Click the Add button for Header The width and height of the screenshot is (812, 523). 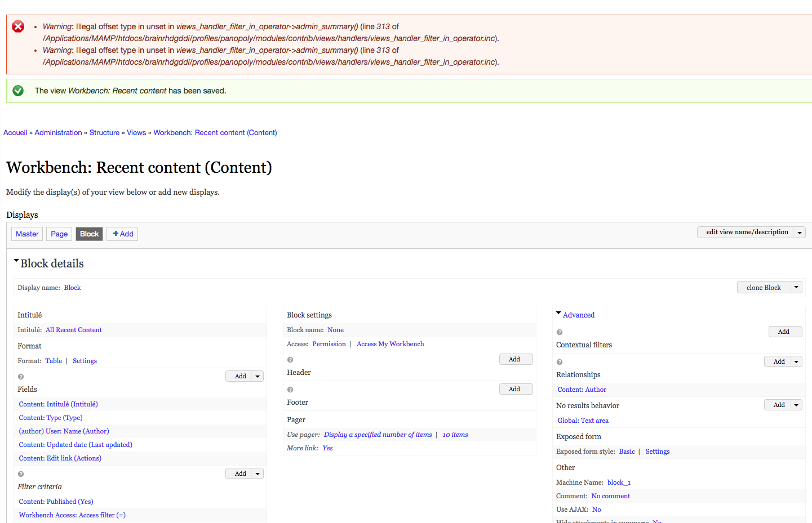click(515, 359)
